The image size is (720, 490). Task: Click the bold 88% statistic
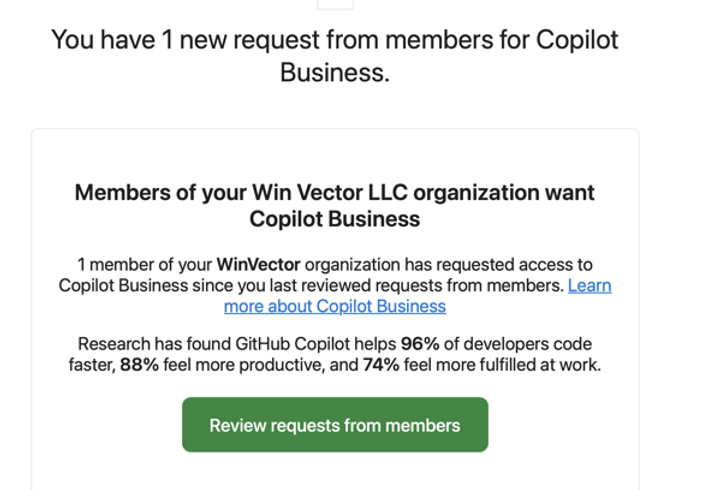pyautogui.click(x=139, y=365)
